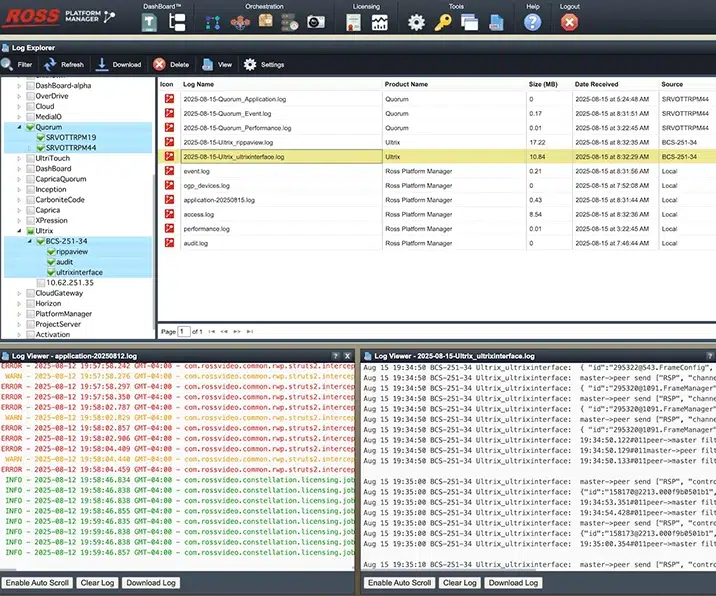
Task: Go to the next page of logs
Action: [x=237, y=332]
